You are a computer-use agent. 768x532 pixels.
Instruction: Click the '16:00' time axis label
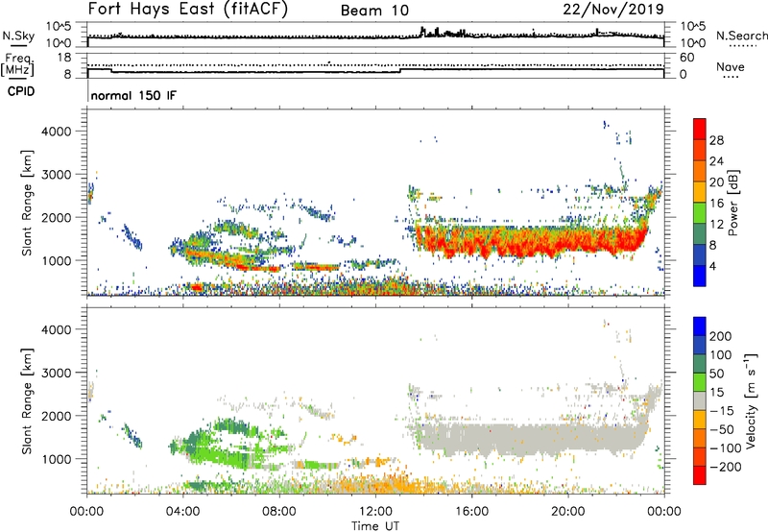[471, 512]
